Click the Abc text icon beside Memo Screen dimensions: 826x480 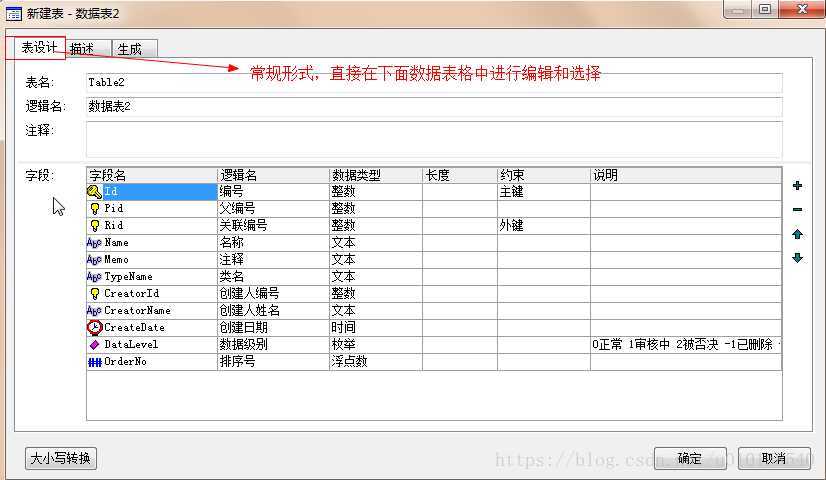[x=94, y=260]
